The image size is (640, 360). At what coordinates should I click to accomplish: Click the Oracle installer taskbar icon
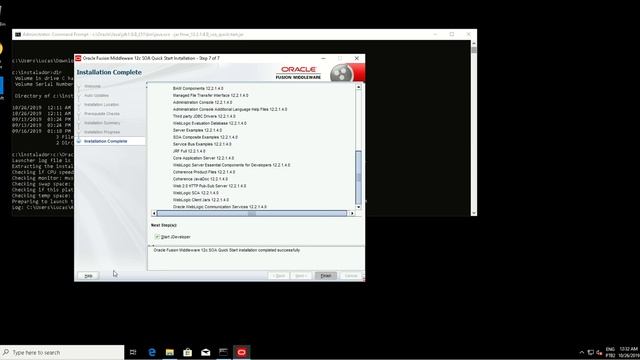coord(241,352)
